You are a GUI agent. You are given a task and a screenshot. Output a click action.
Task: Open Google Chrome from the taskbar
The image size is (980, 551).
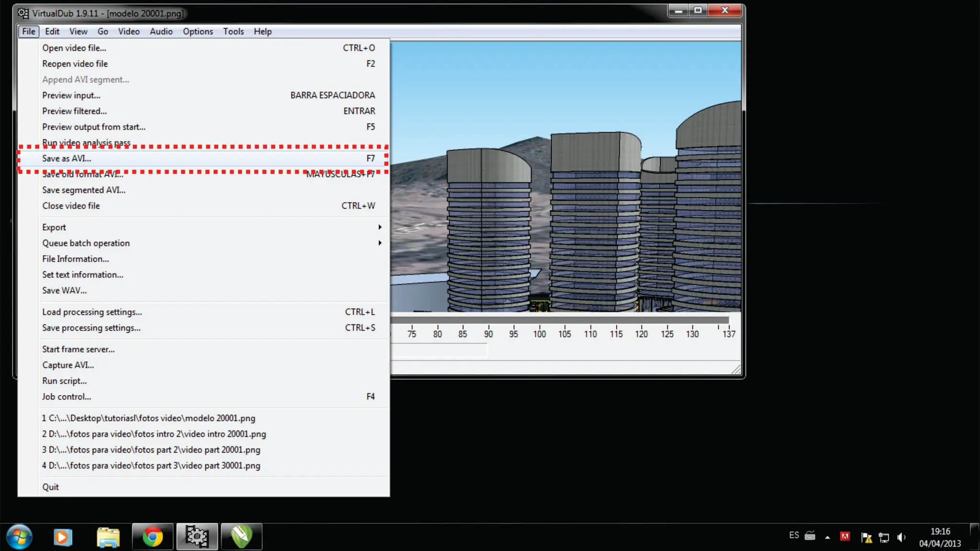coord(153,537)
